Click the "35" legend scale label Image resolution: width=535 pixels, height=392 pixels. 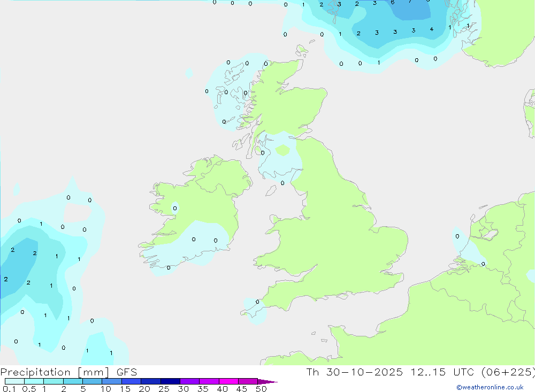203,389
